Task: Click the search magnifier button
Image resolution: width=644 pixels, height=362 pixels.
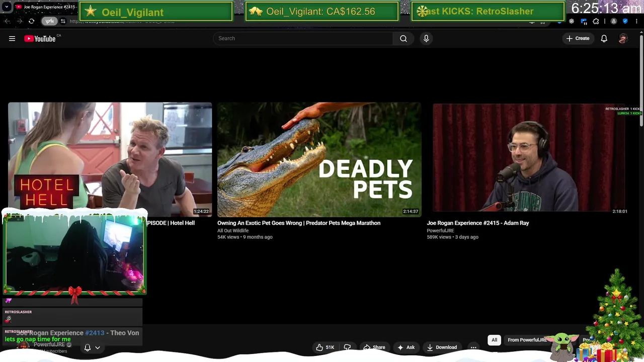Action: pyautogui.click(x=403, y=38)
